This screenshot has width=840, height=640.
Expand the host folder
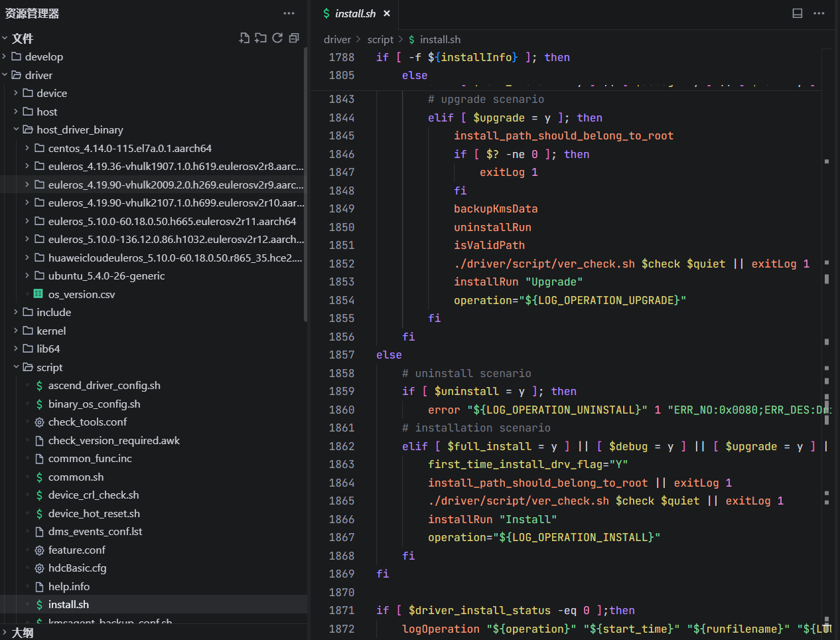tap(16, 112)
